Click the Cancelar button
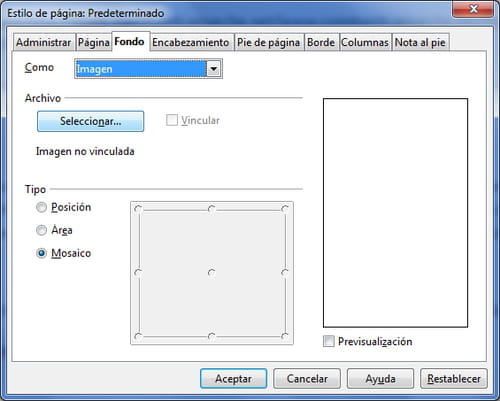Image resolution: width=500 pixels, height=401 pixels. [x=307, y=379]
